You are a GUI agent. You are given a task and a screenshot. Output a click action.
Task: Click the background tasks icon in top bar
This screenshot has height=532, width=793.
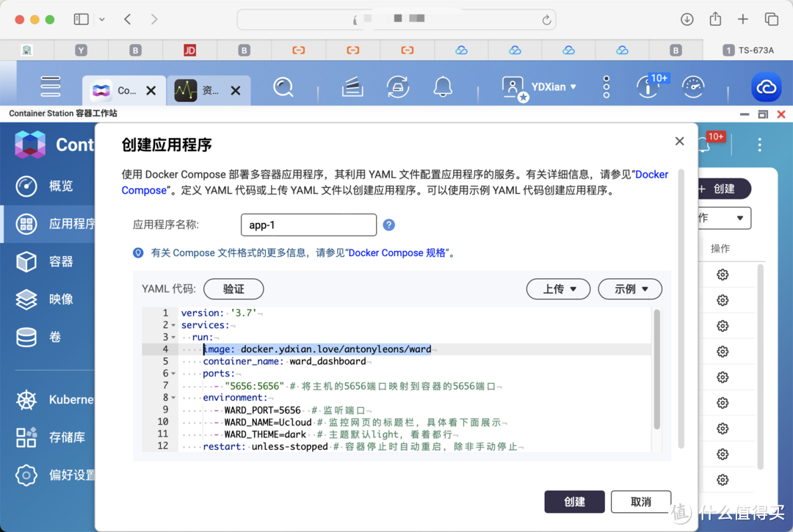pos(648,87)
